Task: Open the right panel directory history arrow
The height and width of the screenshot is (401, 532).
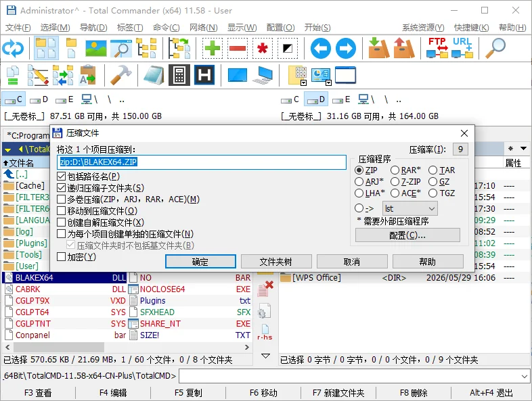Action: coord(523,149)
